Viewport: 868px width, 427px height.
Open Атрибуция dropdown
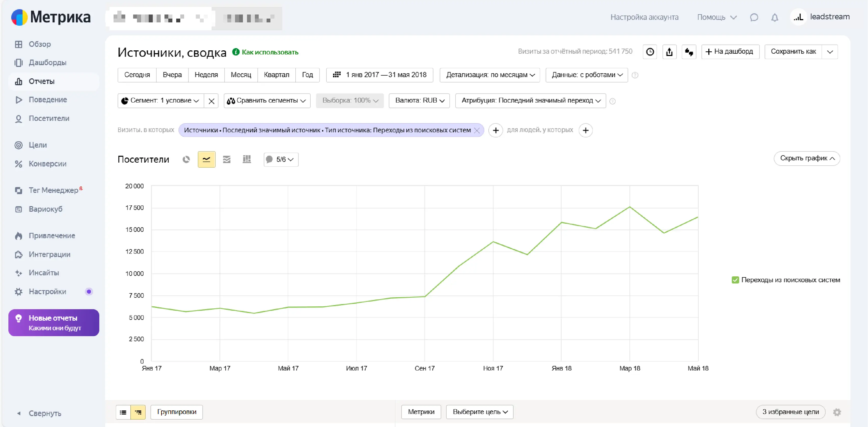pyautogui.click(x=530, y=101)
